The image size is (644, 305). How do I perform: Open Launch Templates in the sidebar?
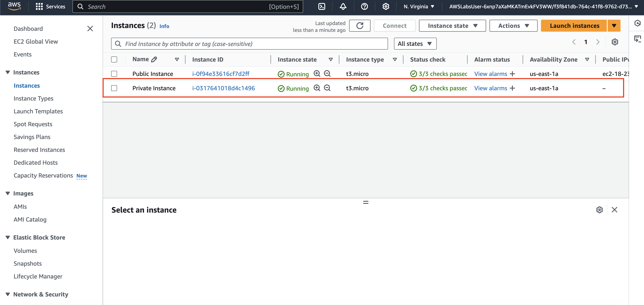coord(38,111)
